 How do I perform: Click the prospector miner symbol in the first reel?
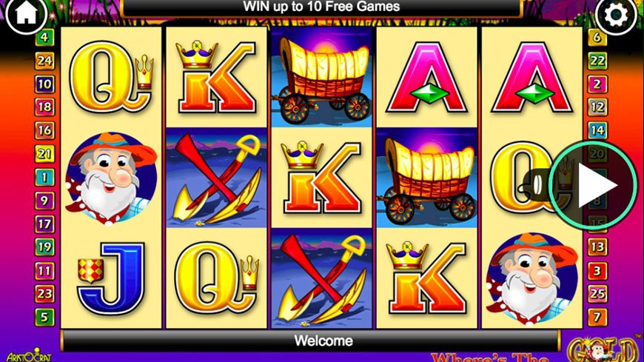(111, 178)
